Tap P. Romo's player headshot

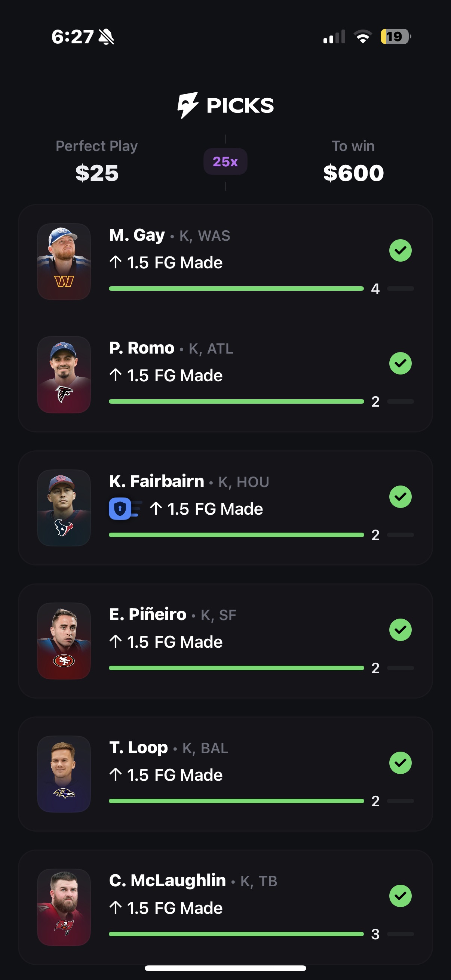point(64,375)
